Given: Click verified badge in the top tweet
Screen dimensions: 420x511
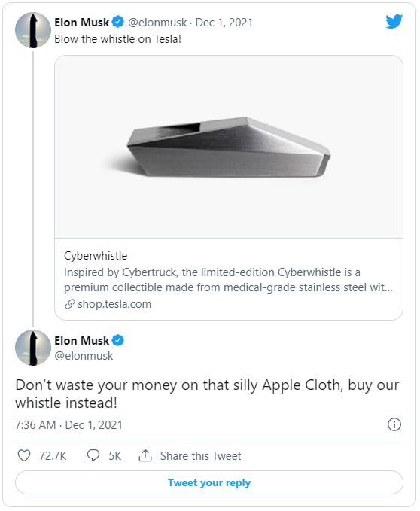Looking at the screenshot, I should 118,22.
